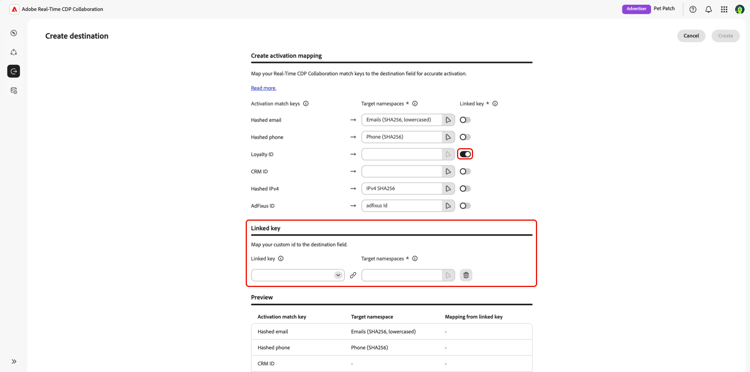Click namespace picker icon in Linked key section
This screenshot has height=372, width=750.
pyautogui.click(x=448, y=275)
